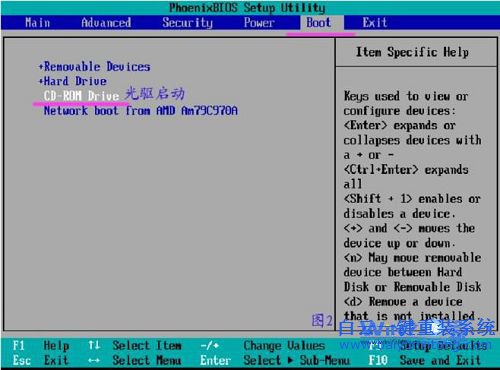This screenshot has width=500, height=370.
Task: Click help text 'Disk or Removable Disk'
Action: click(x=412, y=287)
